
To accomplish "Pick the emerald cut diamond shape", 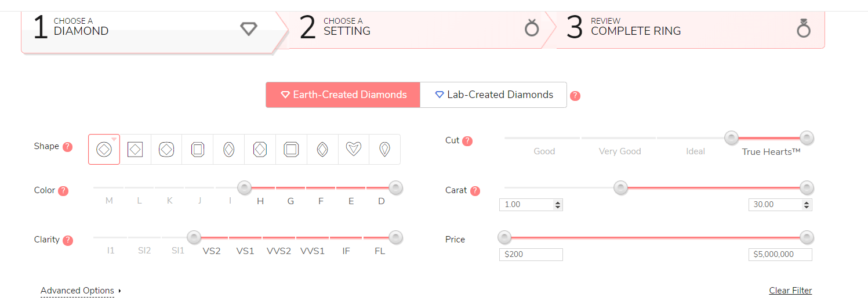I will pos(198,150).
